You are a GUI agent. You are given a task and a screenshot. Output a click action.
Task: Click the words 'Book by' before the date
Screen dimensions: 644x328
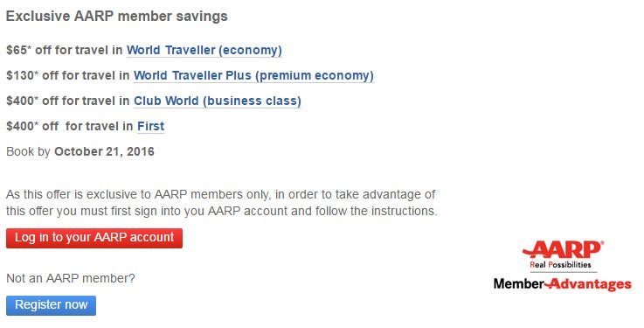coord(28,151)
